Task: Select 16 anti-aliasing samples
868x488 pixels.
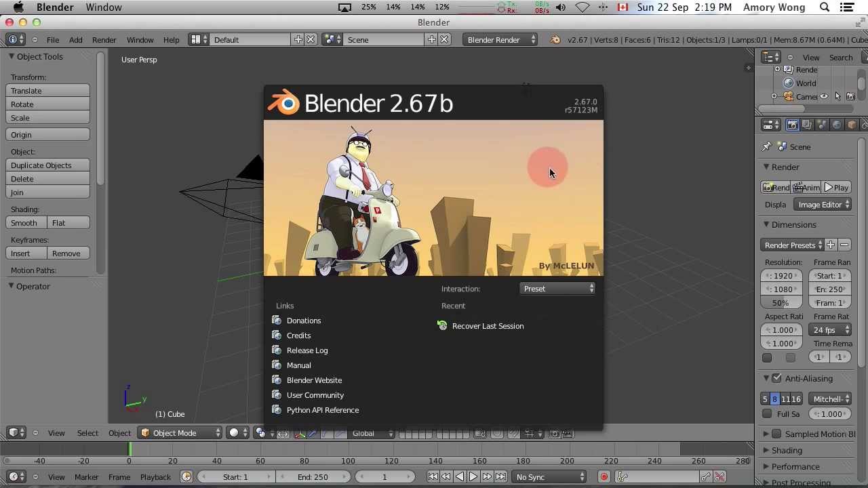Action: pos(795,399)
